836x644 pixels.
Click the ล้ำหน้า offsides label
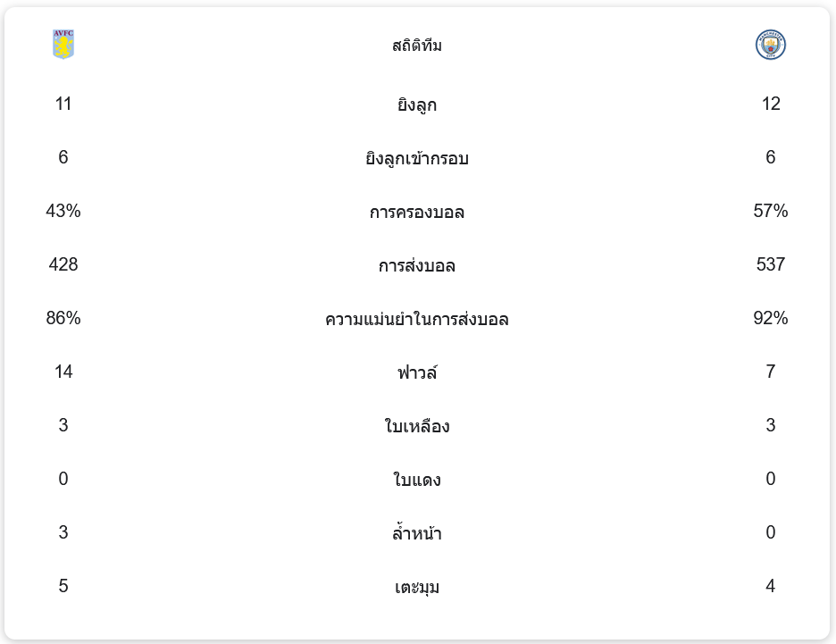click(417, 534)
